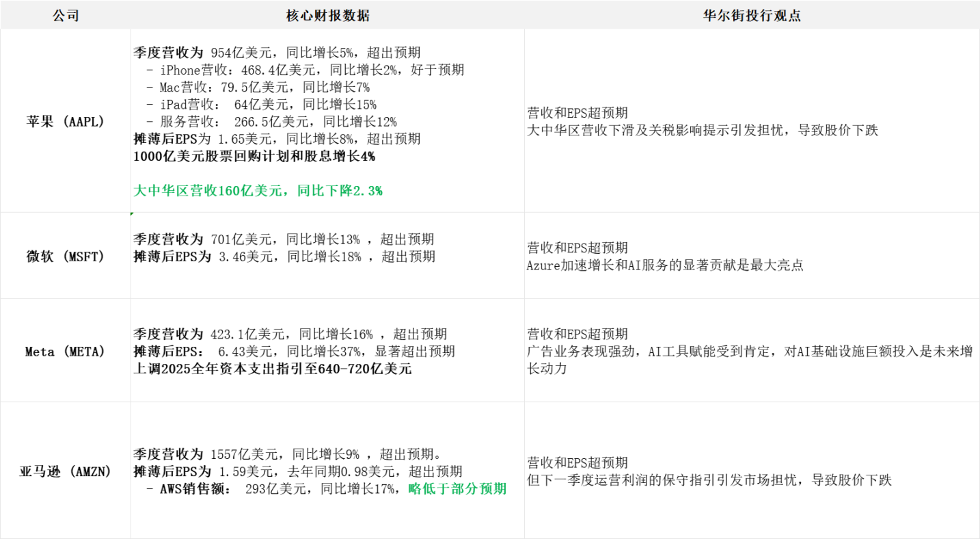Select the green 略低于部分预期 text
The image size is (980, 539).
pos(457,488)
